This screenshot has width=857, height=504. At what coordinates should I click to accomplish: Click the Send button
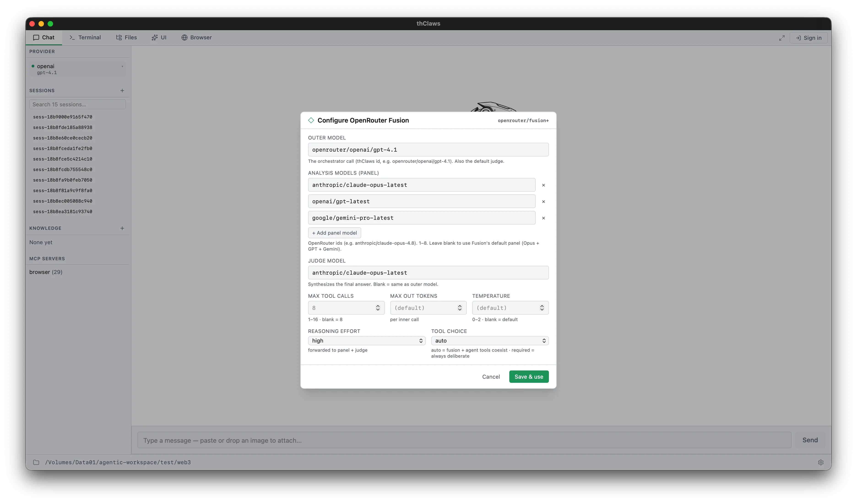[x=810, y=440]
